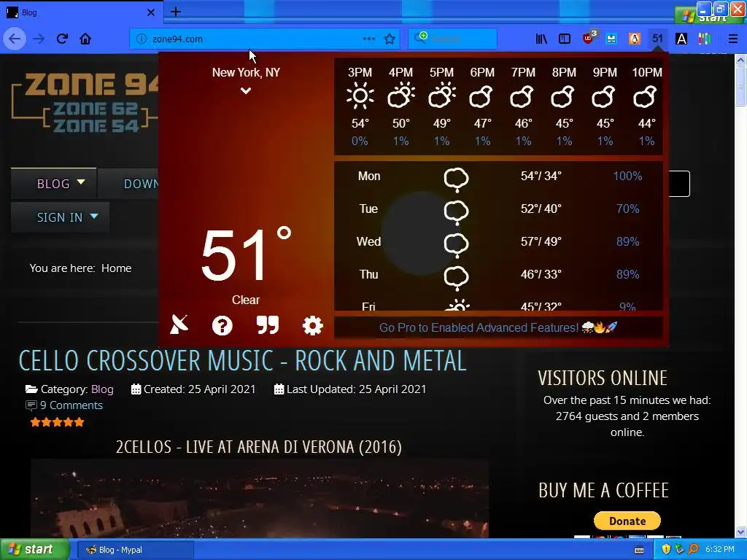The height and width of the screenshot is (560, 747).
Task: Click the Wed daily forecast row
Action: coord(498,242)
